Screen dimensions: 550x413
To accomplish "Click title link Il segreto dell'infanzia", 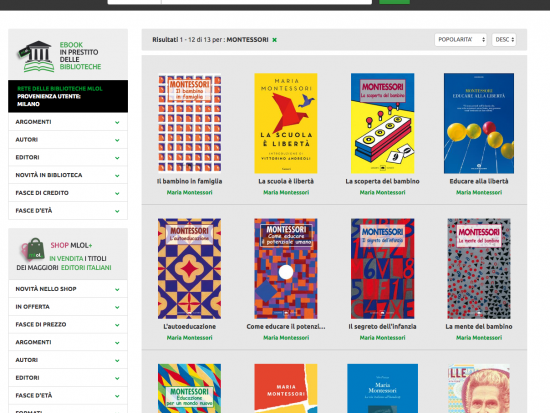I will tap(382, 327).
